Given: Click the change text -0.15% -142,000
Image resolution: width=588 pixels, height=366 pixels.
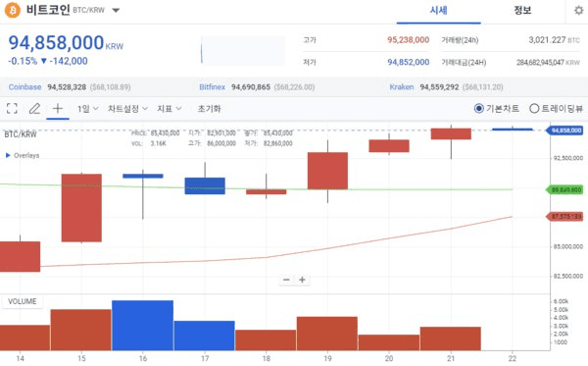Looking at the screenshot, I should click(48, 61).
